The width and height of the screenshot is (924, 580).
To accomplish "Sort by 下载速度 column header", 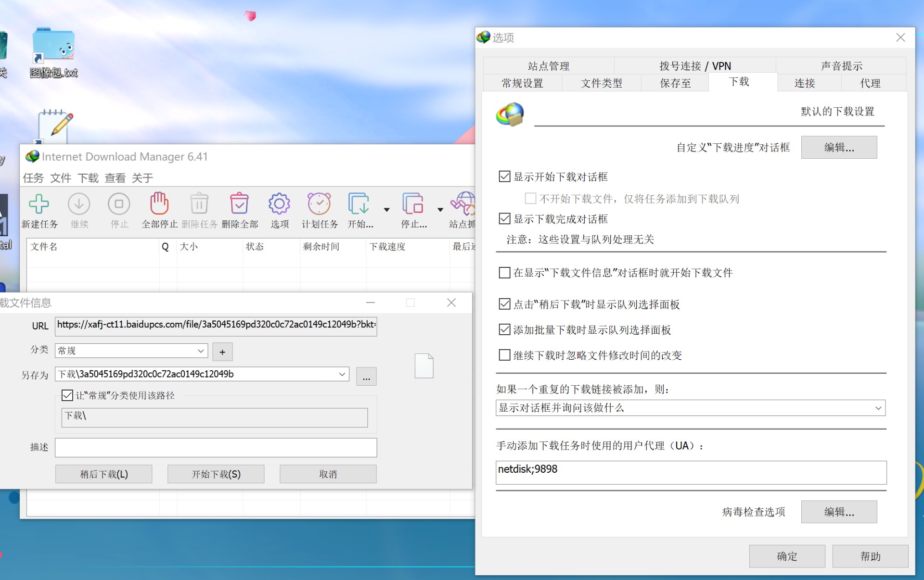I will [x=408, y=247].
